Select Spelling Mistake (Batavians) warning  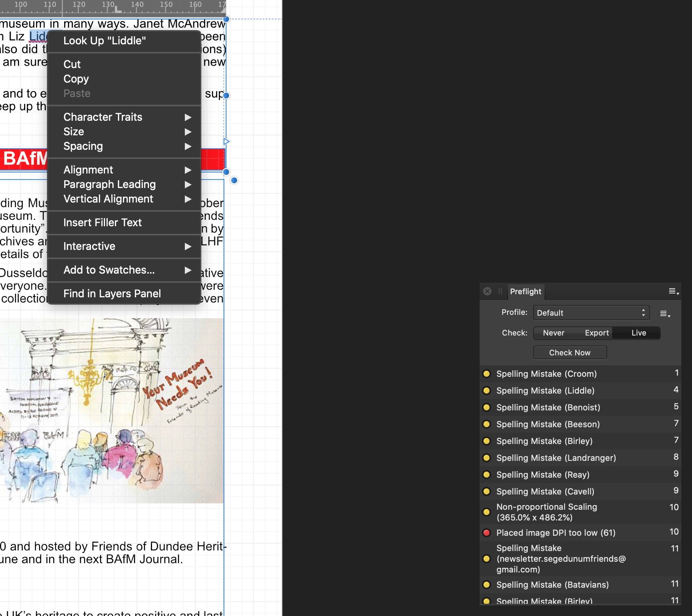click(x=580, y=585)
